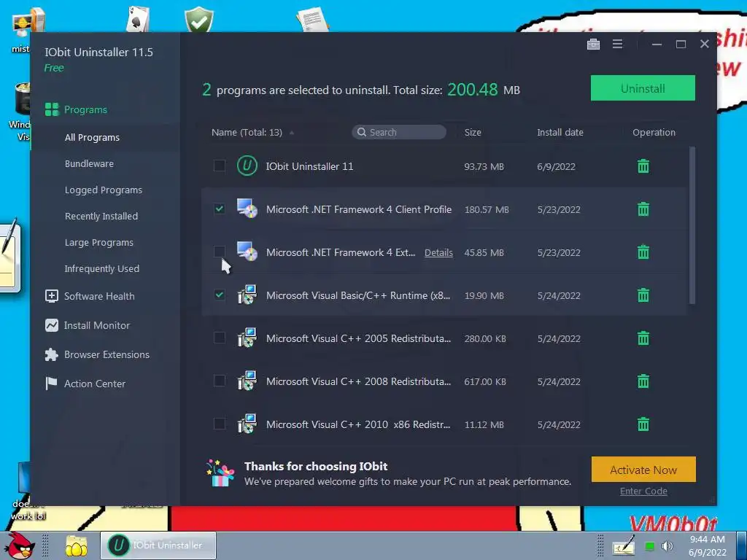The image size is (747, 560).
Task: Select All Programs in sidebar
Action: pyautogui.click(x=92, y=137)
